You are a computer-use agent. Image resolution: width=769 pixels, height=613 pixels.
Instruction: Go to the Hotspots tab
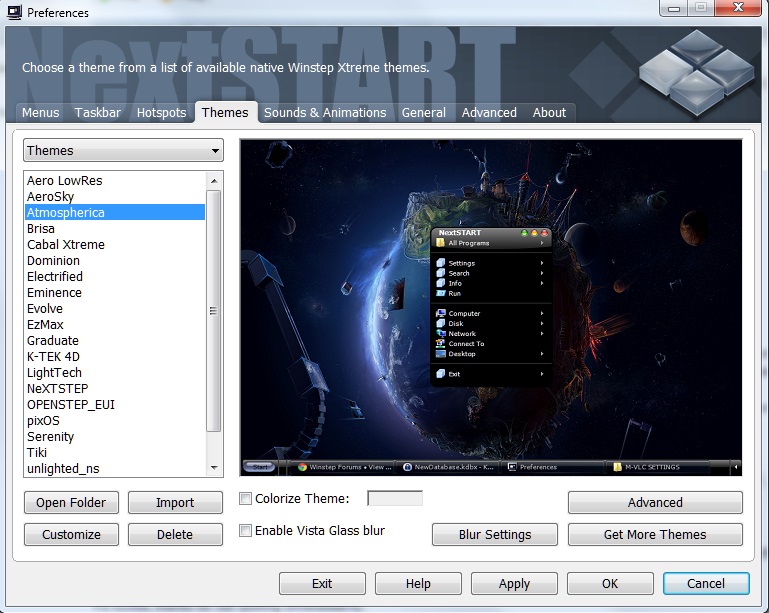161,113
